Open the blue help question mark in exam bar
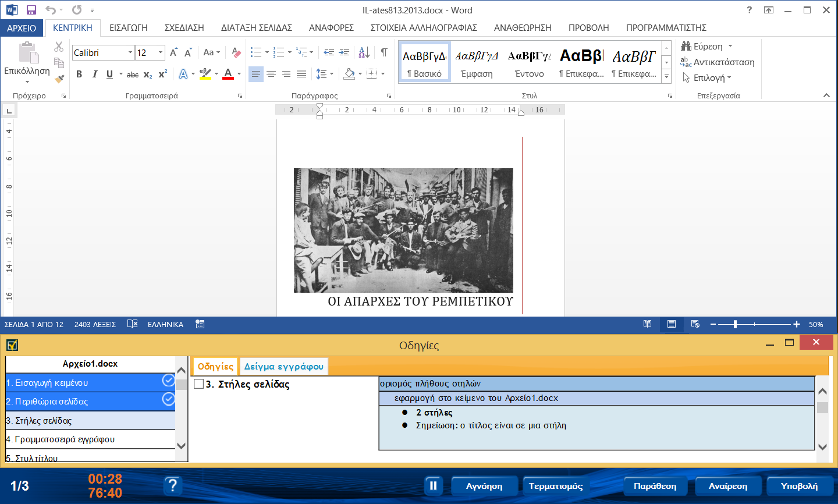 click(x=173, y=486)
